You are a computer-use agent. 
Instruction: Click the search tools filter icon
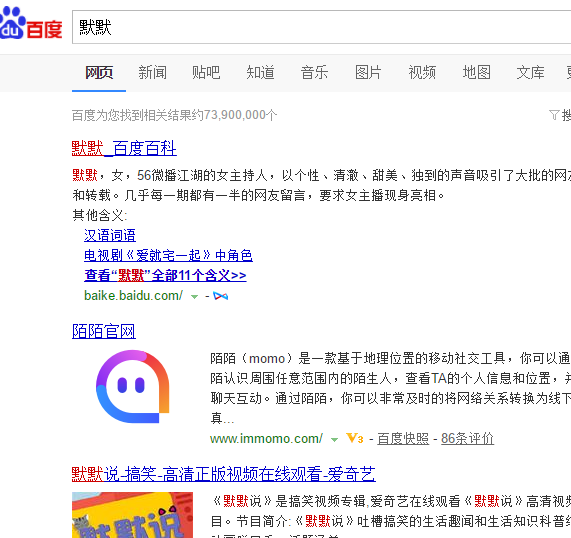click(554, 115)
